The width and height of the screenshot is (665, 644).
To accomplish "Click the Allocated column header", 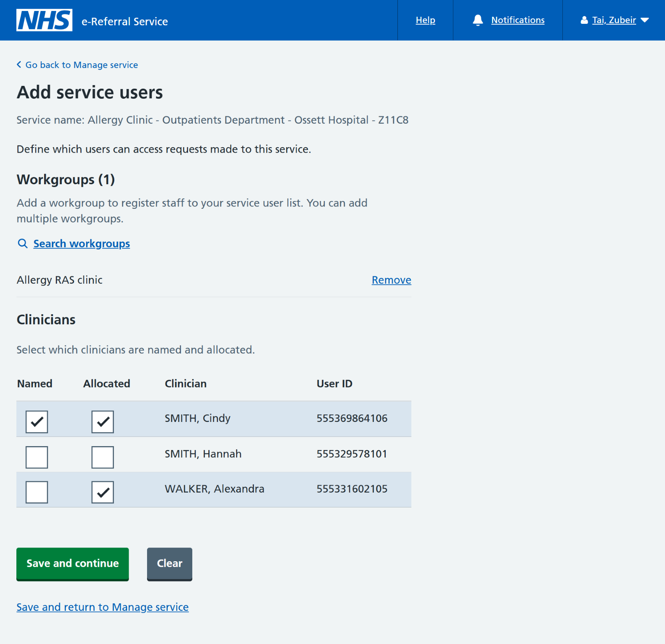I will (x=106, y=384).
